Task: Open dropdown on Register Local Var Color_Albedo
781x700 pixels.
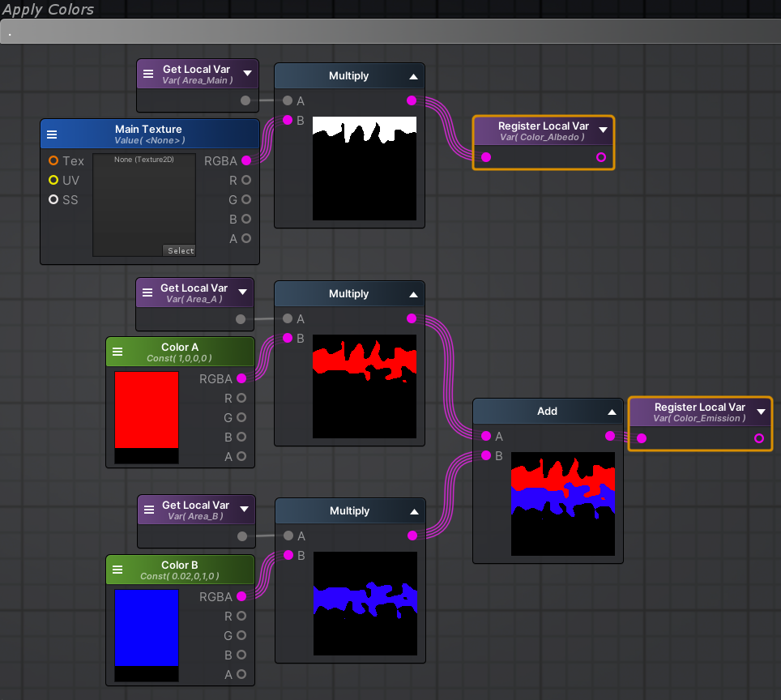Action: 604,130
